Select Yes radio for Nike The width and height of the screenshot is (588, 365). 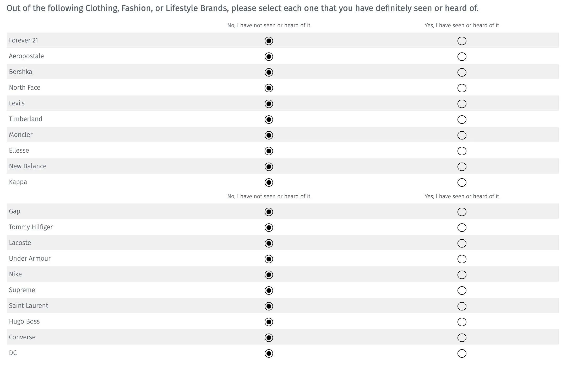pyautogui.click(x=462, y=275)
